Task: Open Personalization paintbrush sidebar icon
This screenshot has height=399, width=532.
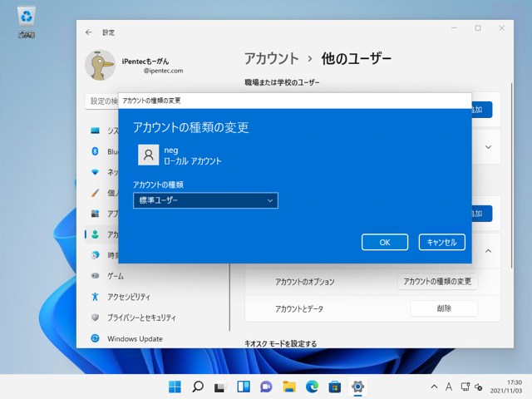Action: coord(95,193)
